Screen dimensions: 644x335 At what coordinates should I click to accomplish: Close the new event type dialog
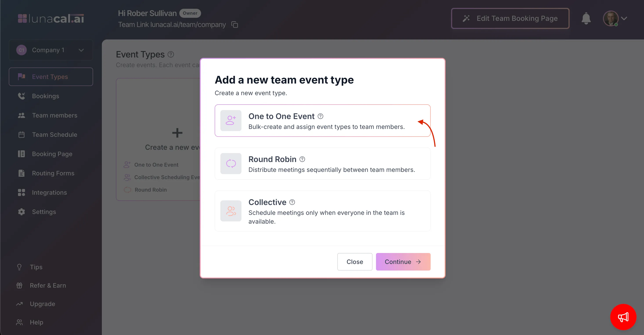[x=355, y=262]
